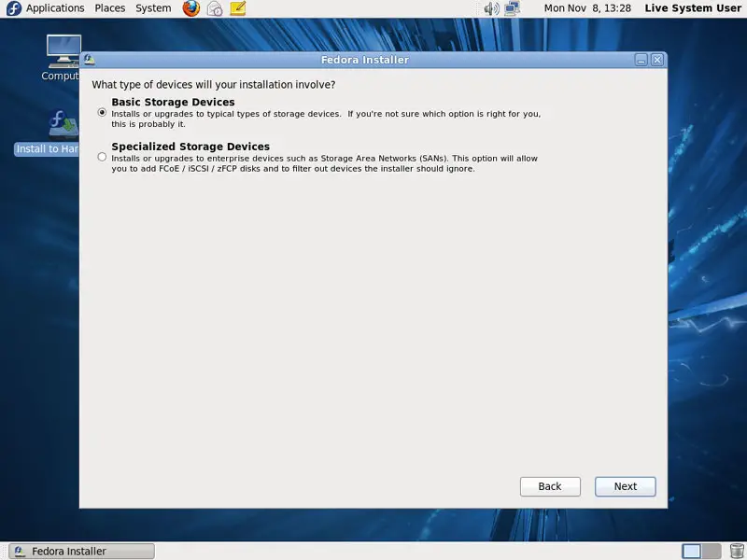Click the network connection icon
Viewport: 747px width, 560px height.
[x=512, y=8]
